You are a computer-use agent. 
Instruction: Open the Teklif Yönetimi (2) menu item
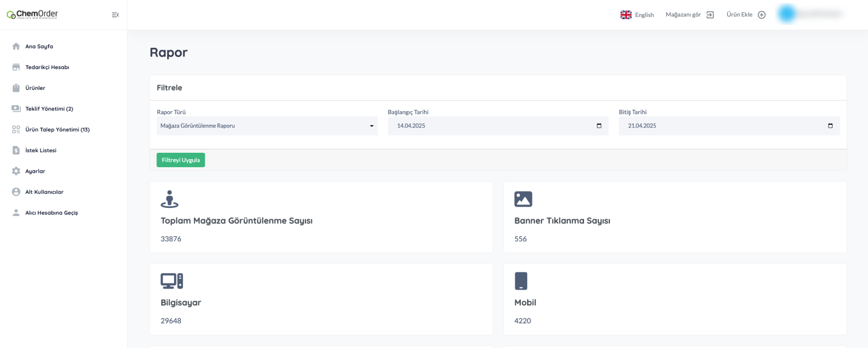point(49,109)
